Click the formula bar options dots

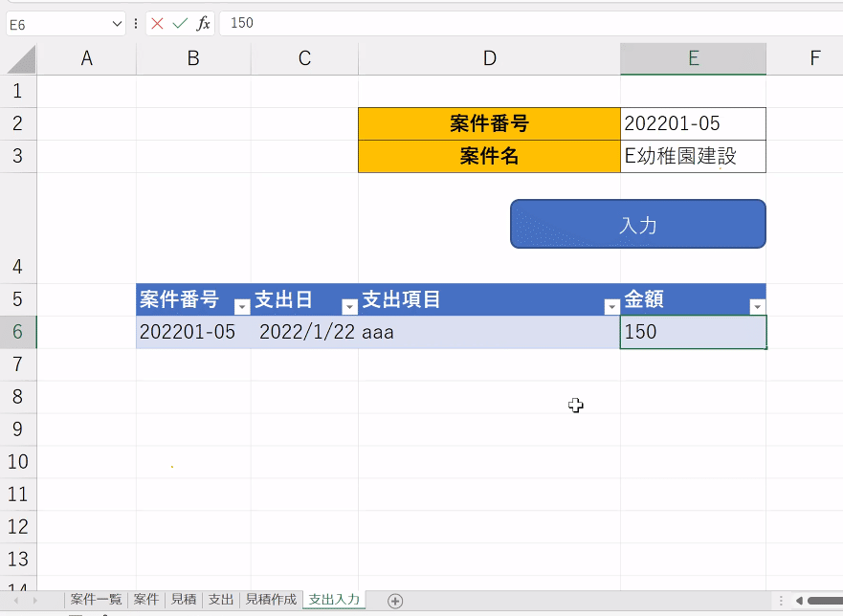[x=136, y=24]
